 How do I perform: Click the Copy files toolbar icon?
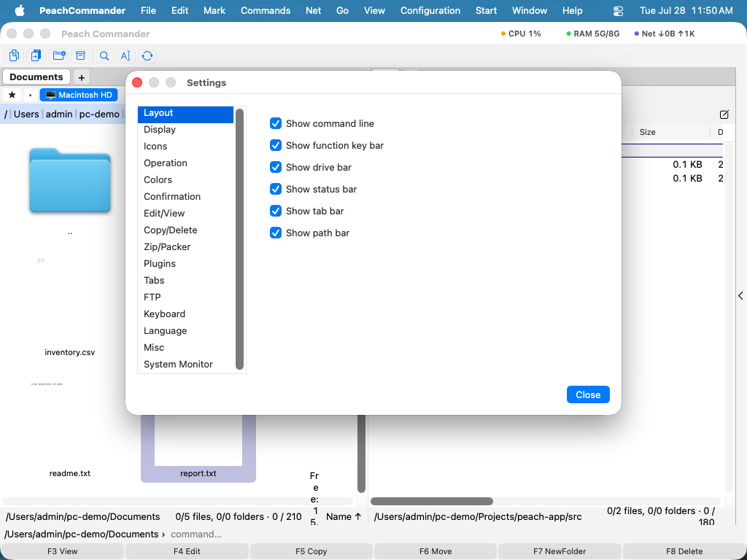pos(15,55)
